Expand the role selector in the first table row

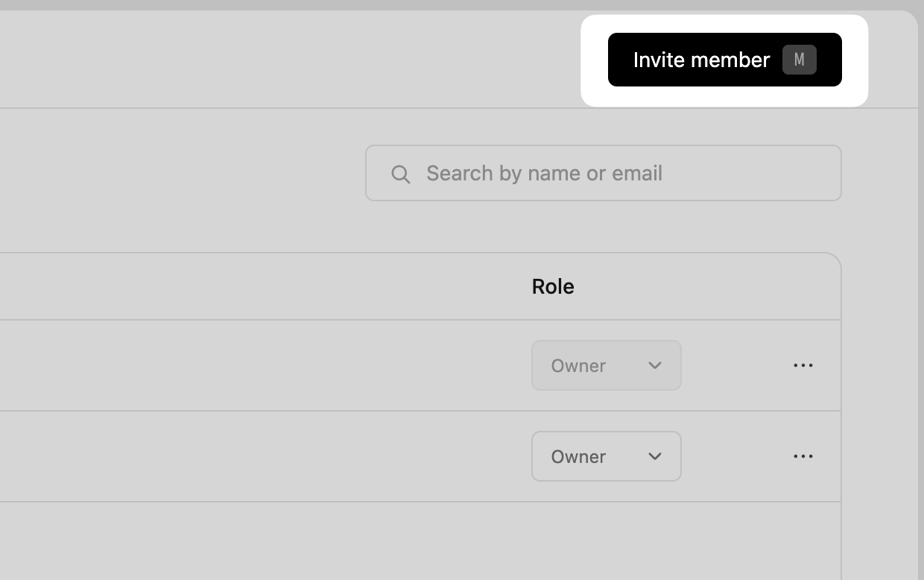[606, 365]
